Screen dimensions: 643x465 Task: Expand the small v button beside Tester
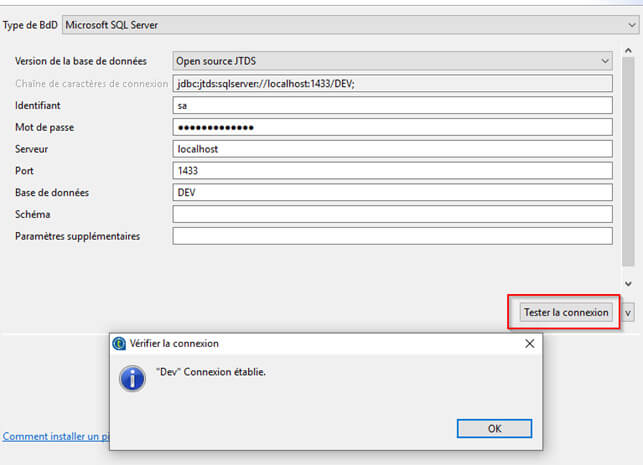pos(628,313)
